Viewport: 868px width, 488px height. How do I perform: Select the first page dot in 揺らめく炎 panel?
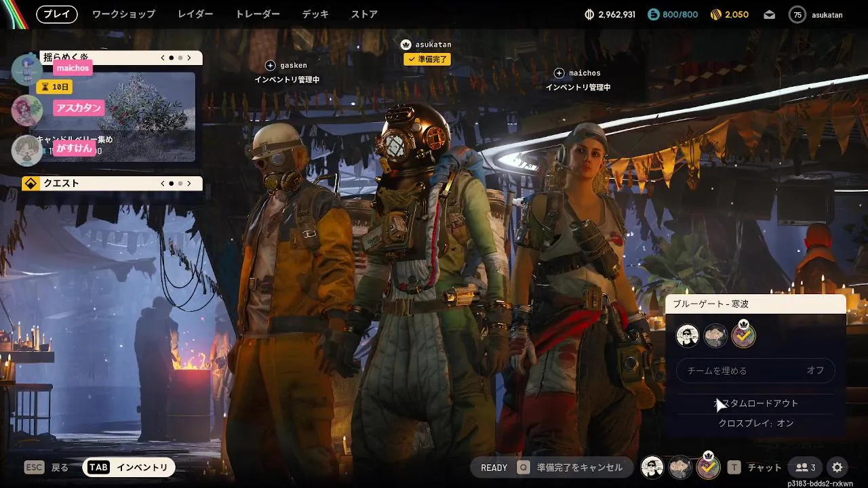(x=172, y=58)
